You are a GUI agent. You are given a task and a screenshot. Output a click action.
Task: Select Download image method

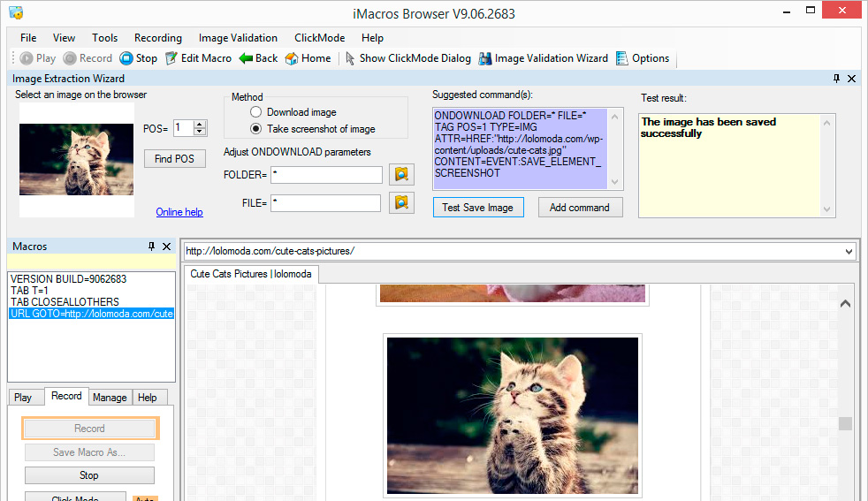pyautogui.click(x=255, y=112)
